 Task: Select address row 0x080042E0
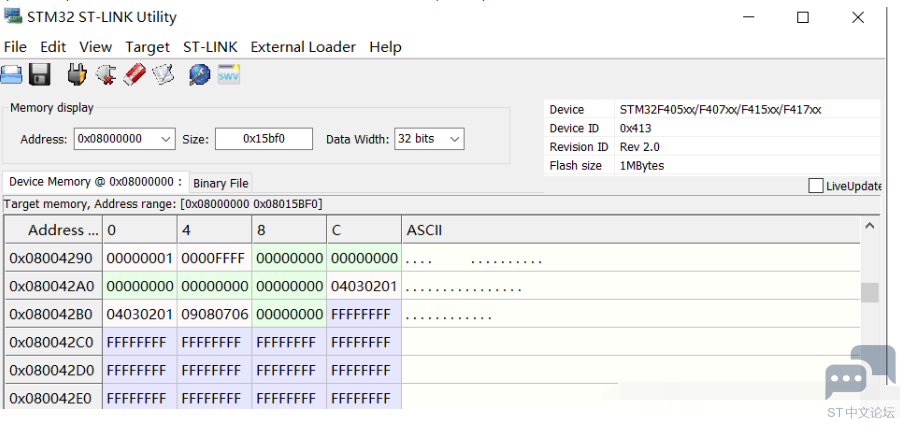[x=54, y=397]
